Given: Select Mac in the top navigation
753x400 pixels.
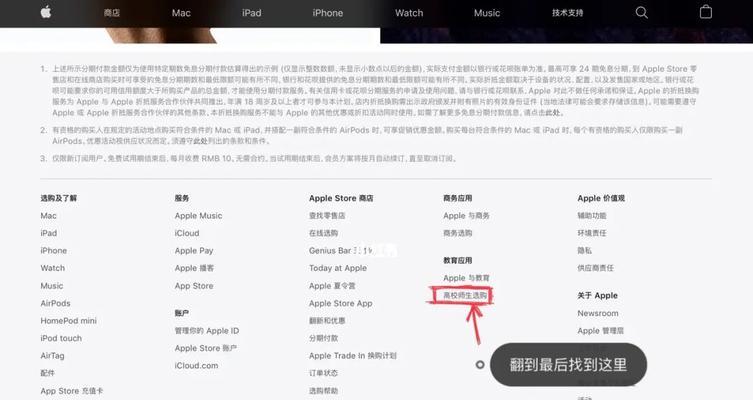Looking at the screenshot, I should coord(181,13).
